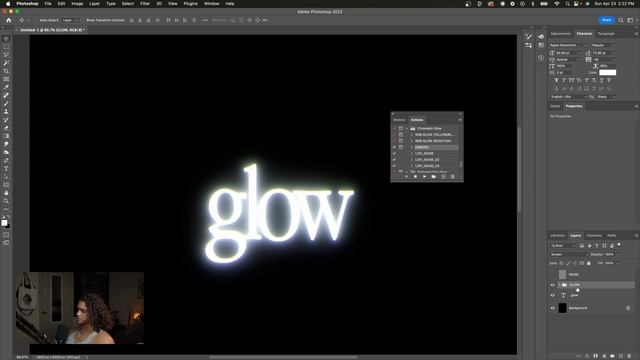Select the Hand tool
Viewport: 640px width, 360px height.
(x=6, y=193)
